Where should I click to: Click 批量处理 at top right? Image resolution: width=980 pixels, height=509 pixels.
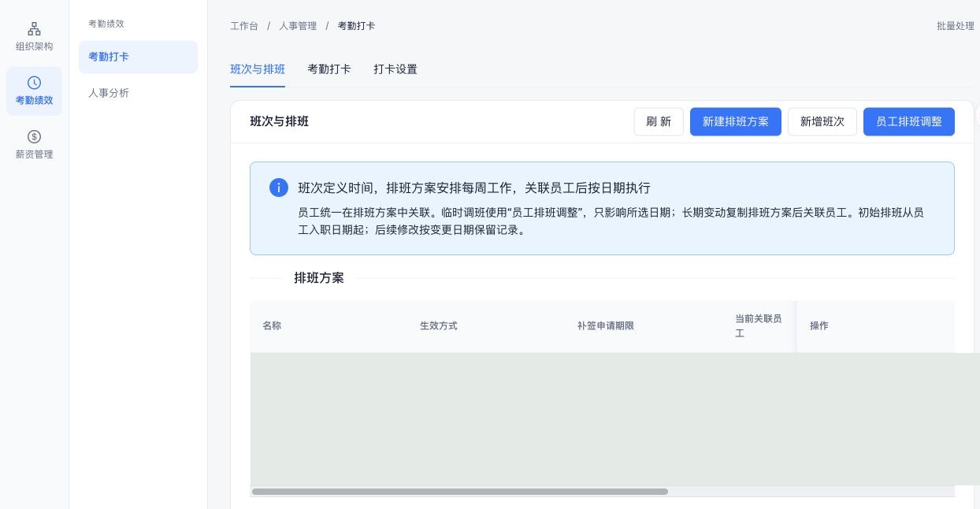[956, 26]
